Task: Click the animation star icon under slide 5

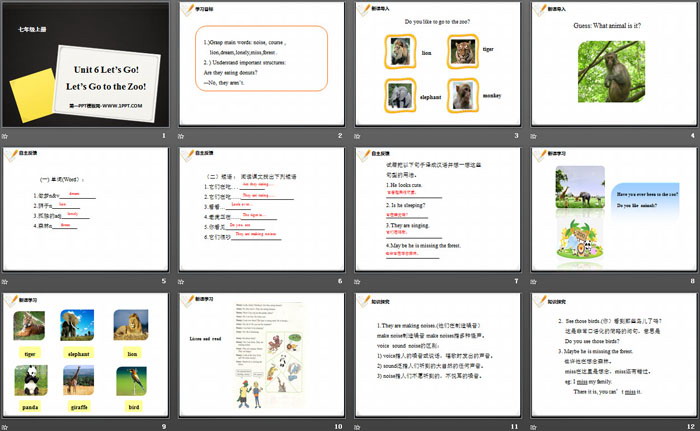Action: (5, 282)
